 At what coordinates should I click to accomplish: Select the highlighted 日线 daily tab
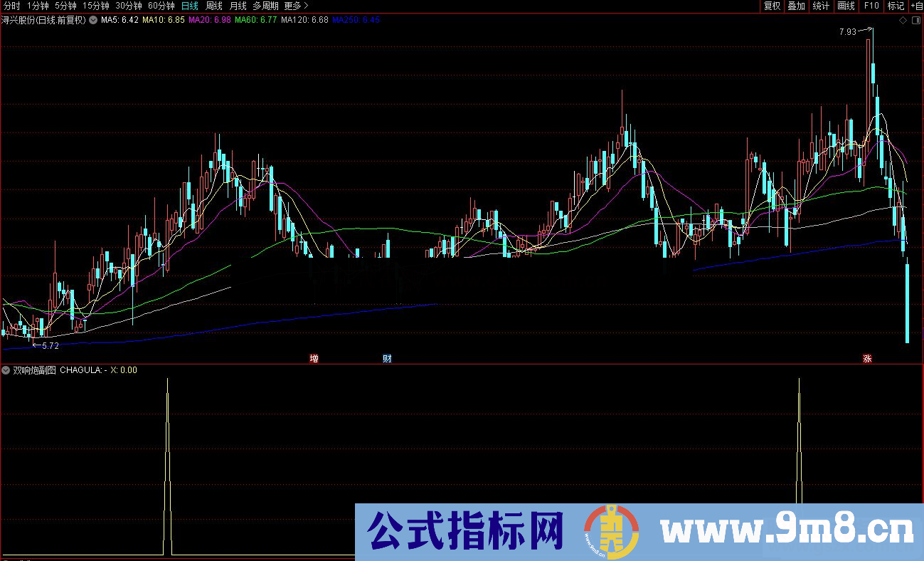click(188, 6)
